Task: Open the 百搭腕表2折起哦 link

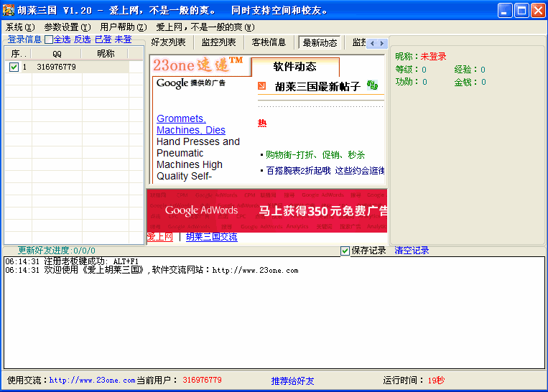Action: pyautogui.click(x=299, y=170)
